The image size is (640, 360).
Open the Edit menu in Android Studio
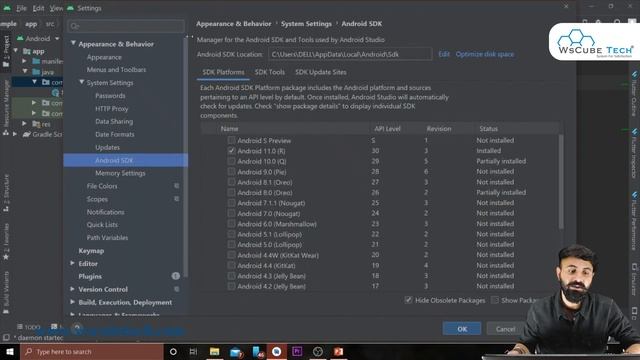click(38, 8)
